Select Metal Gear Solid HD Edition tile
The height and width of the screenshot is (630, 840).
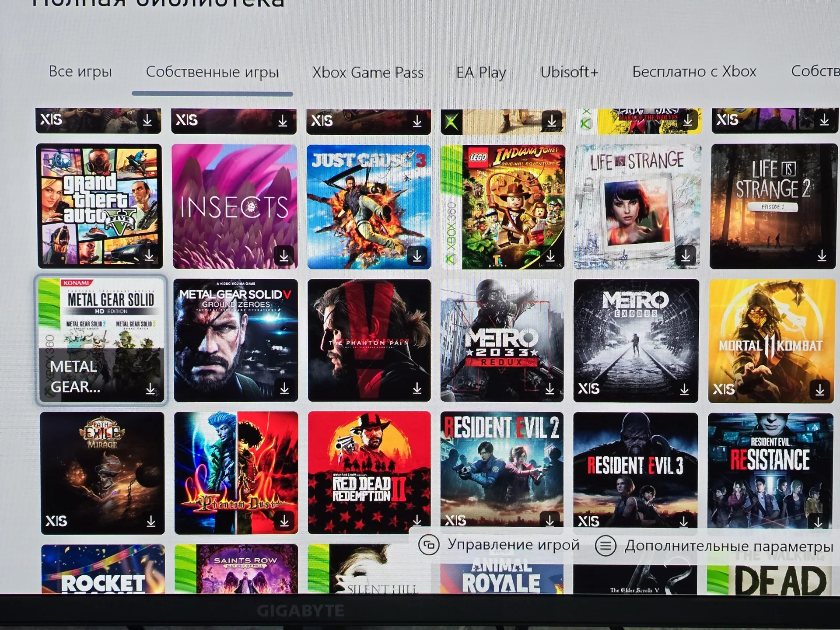click(x=101, y=340)
